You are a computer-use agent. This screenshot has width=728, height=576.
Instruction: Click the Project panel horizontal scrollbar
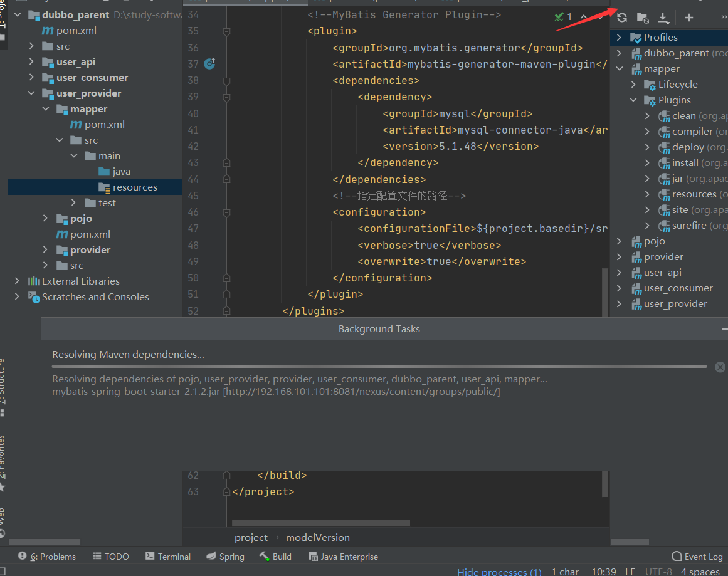click(45, 542)
